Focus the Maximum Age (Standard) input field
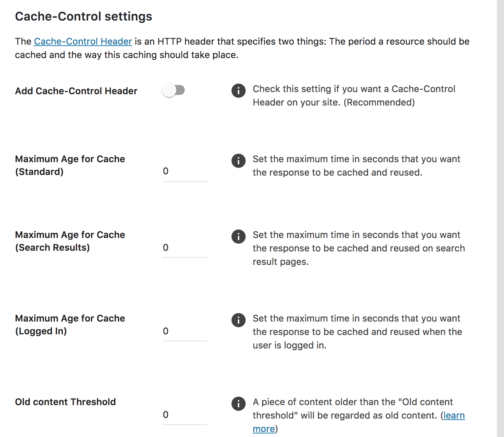This screenshot has width=504, height=437. 184,171
